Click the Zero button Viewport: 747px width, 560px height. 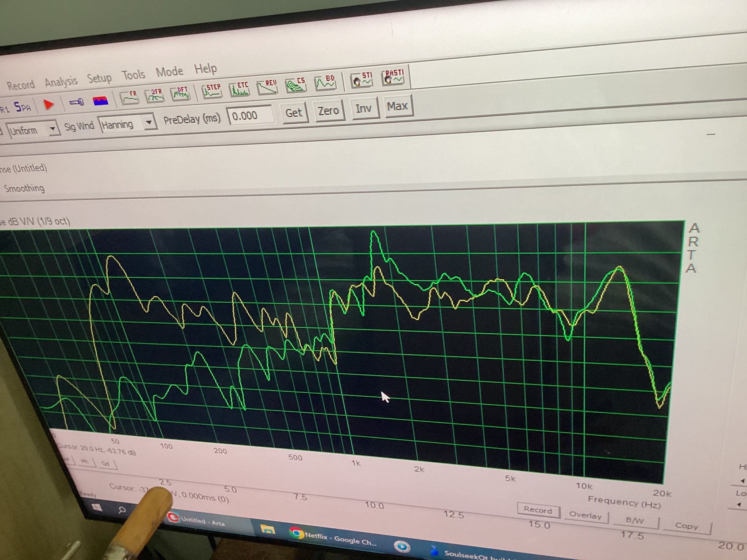pos(328,110)
